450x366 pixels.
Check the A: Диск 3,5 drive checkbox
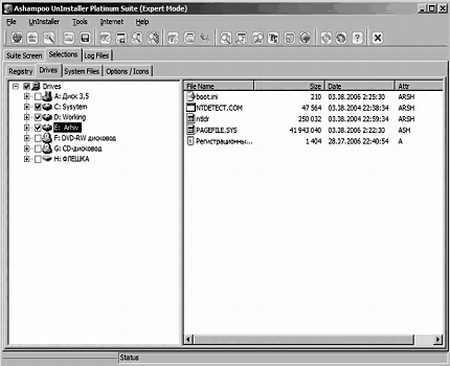(38, 97)
